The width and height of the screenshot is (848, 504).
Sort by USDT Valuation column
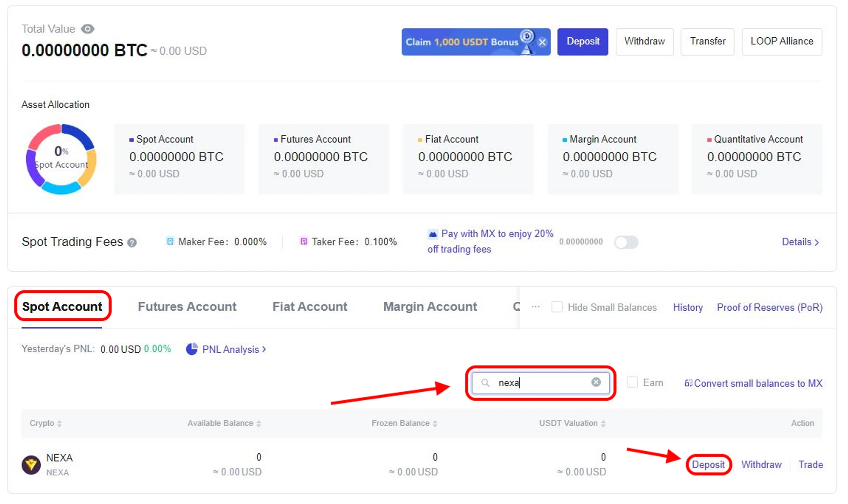click(572, 423)
